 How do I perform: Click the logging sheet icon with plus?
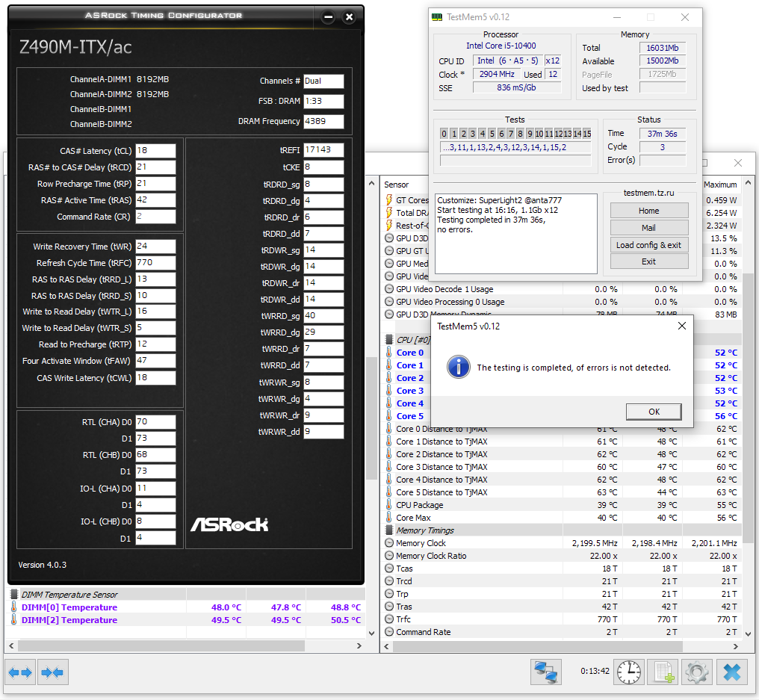pos(663,672)
